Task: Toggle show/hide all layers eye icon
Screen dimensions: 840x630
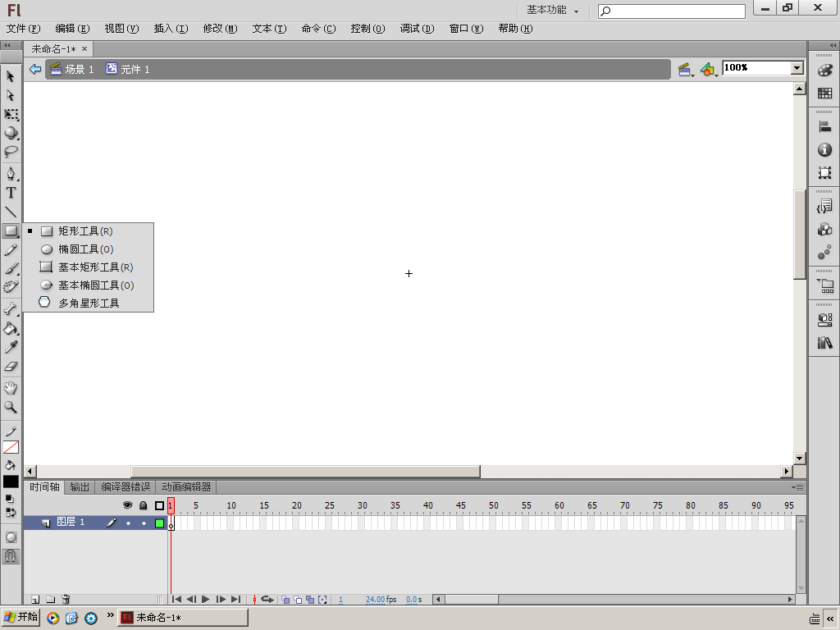Action: click(x=127, y=505)
